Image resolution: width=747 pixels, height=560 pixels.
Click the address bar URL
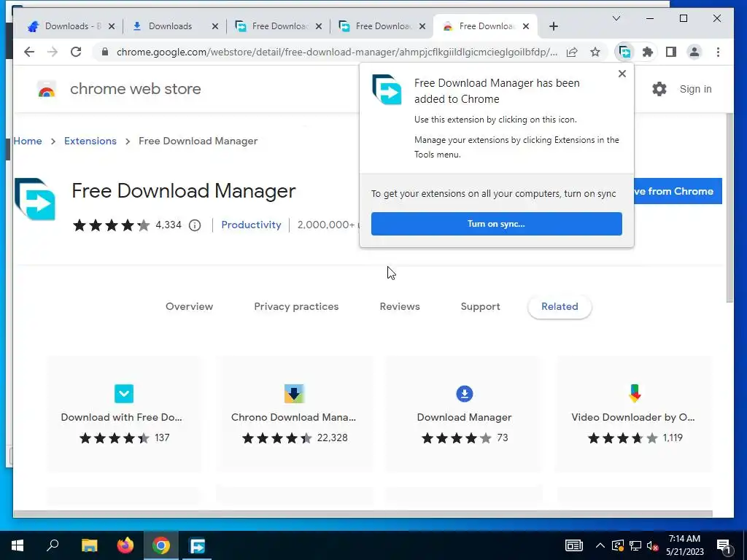click(x=337, y=52)
